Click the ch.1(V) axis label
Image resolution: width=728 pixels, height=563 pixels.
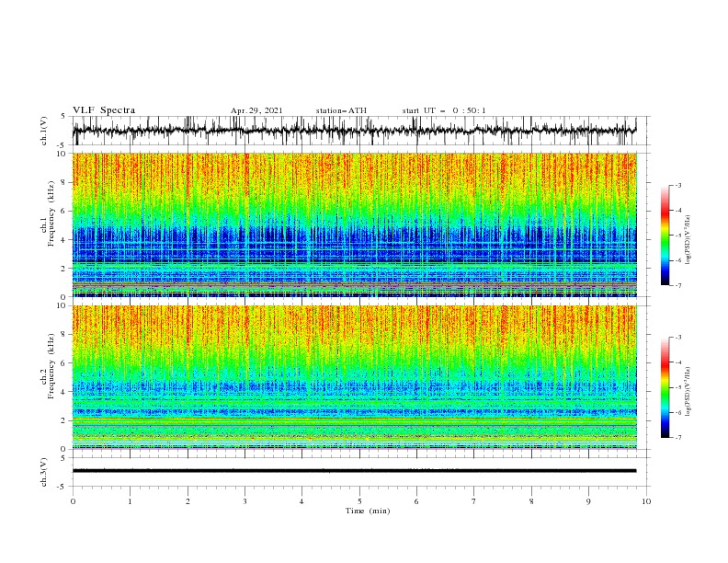pos(44,131)
